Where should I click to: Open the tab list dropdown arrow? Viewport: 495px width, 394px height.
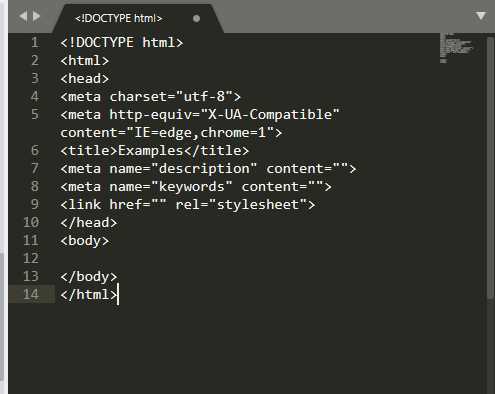pyautogui.click(x=480, y=16)
